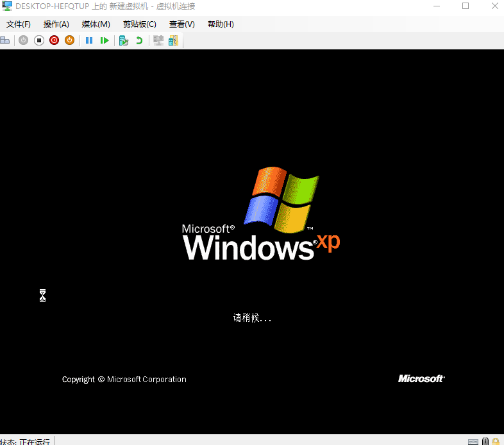Maximize the virtual machine connection window

click(466, 6)
